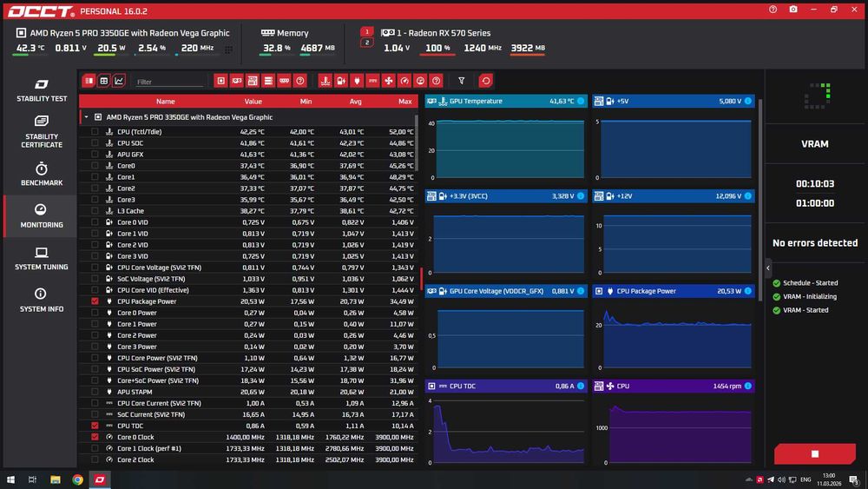868x489 pixels.
Task: Open the funnel filter options
Action: 461,81
